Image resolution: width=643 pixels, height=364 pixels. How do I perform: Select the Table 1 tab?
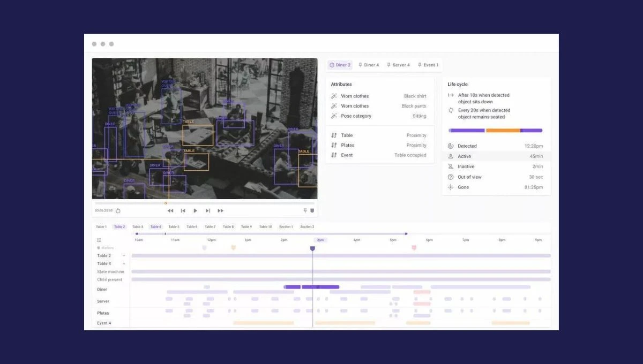101,227
